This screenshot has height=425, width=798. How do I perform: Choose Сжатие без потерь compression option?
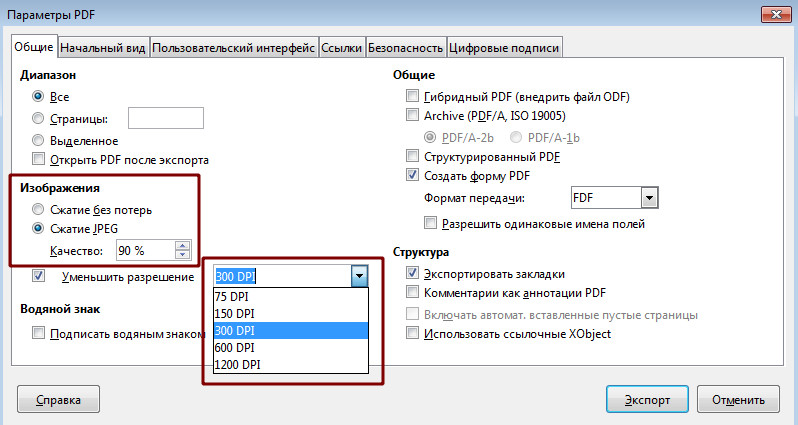38,209
